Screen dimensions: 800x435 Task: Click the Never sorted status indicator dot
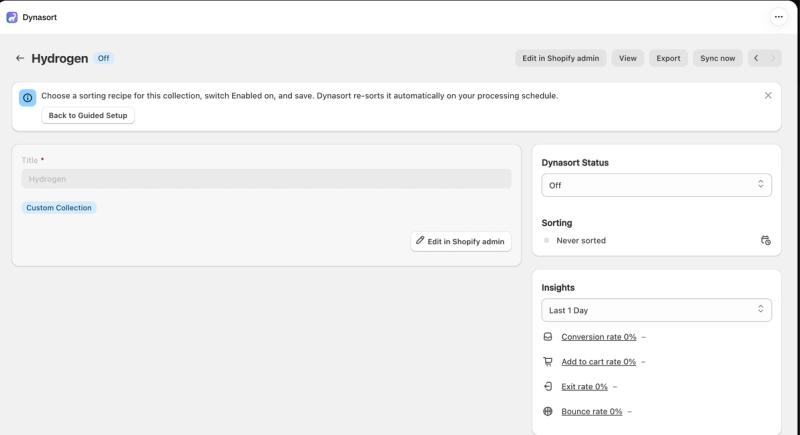[546, 240]
